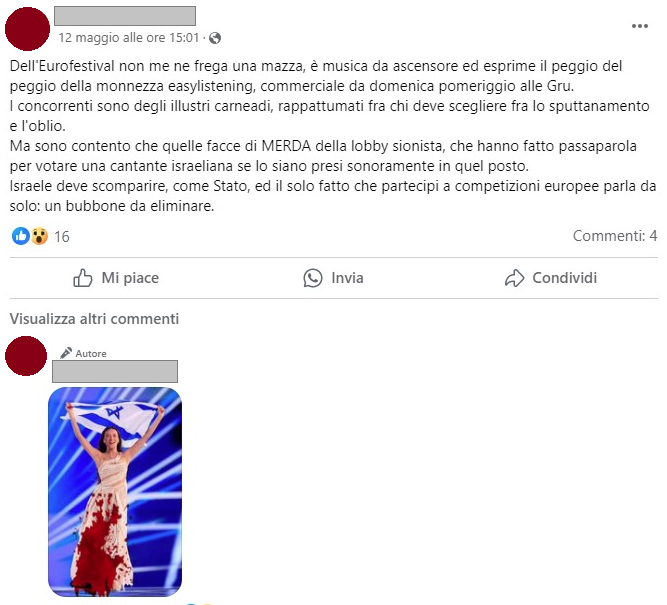This screenshot has width=667, height=605.
Task: Click the redacted commenter name
Action: (x=115, y=371)
